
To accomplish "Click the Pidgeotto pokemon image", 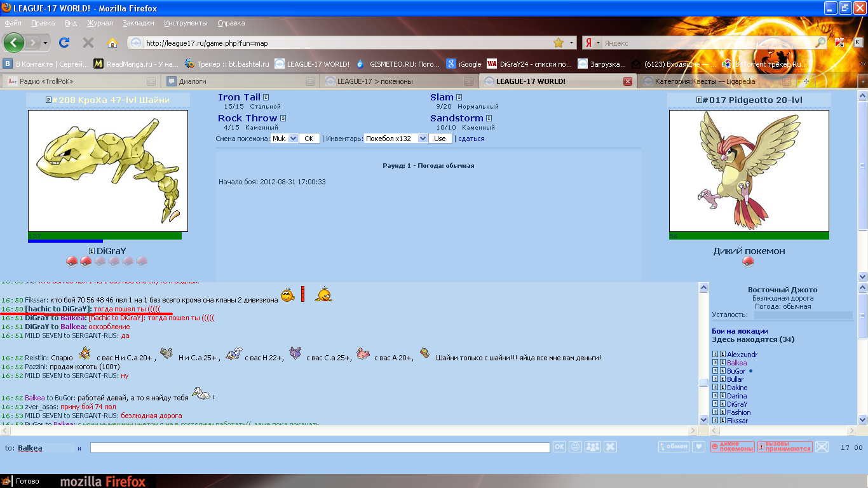I will coord(749,171).
